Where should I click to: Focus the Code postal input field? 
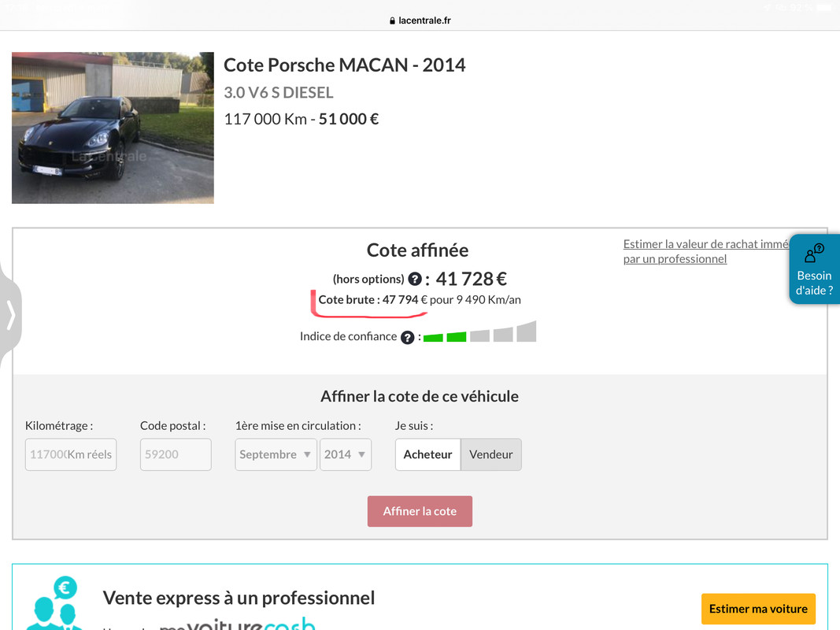tap(176, 454)
